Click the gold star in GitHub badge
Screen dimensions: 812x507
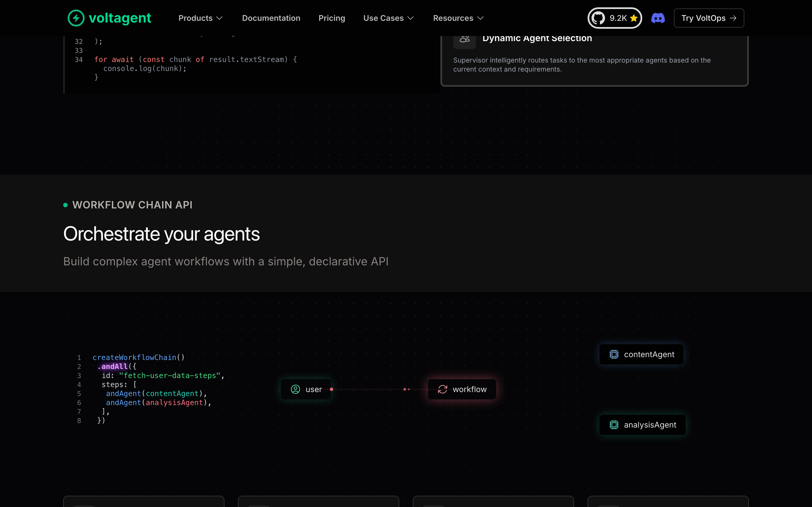coord(634,18)
